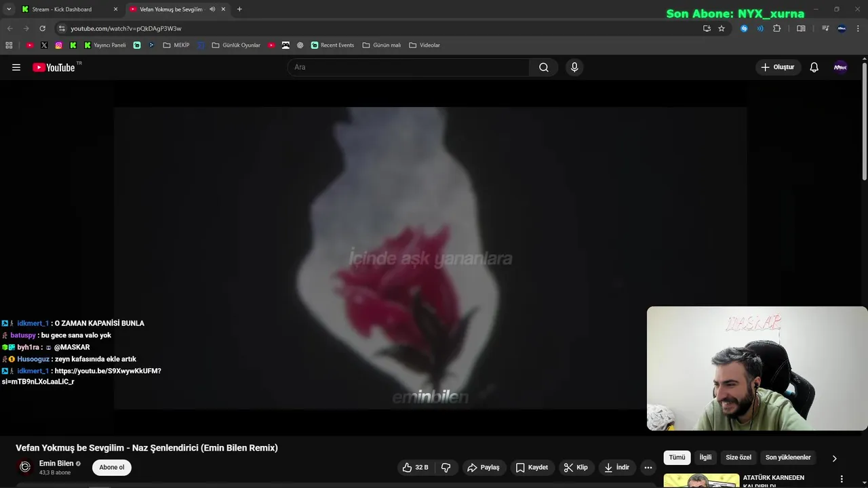This screenshot has height=488, width=868.
Task: Click the İndir download button
Action: [617, 468]
